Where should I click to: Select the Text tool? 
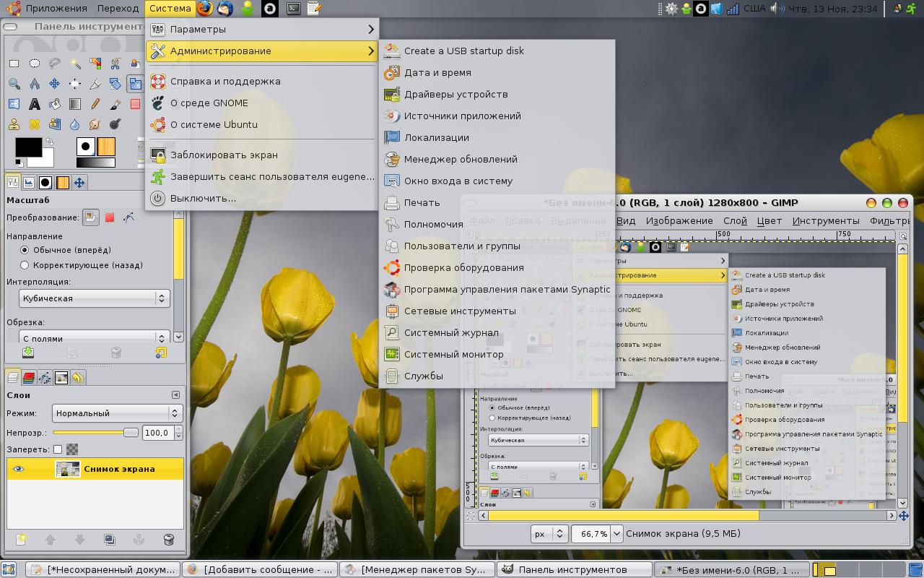tap(34, 104)
